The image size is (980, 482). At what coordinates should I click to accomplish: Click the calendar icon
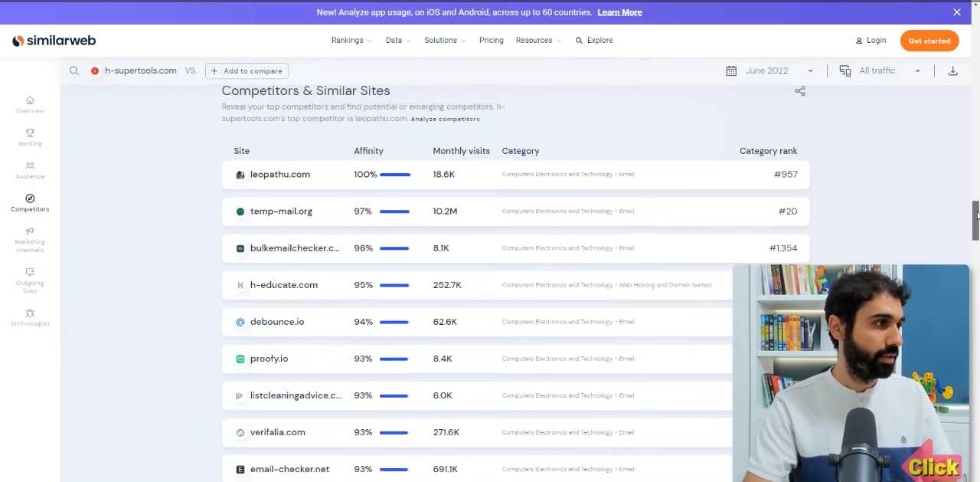pos(731,70)
